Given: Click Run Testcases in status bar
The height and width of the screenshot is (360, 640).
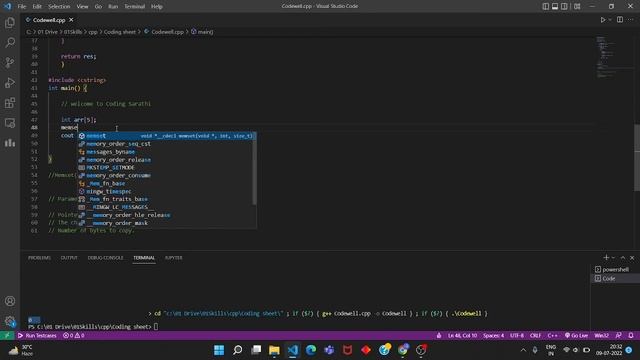Looking at the screenshot, I should (37, 336).
